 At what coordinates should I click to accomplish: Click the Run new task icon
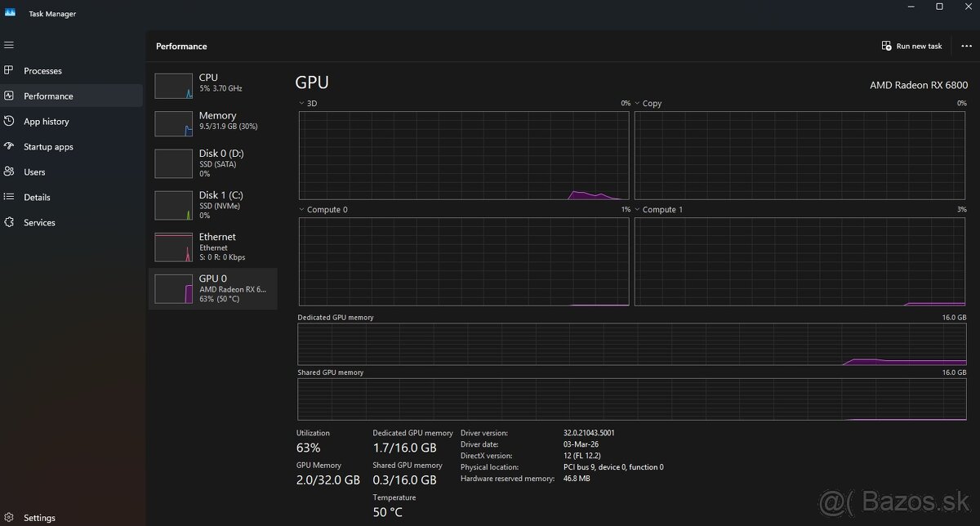click(x=886, y=46)
